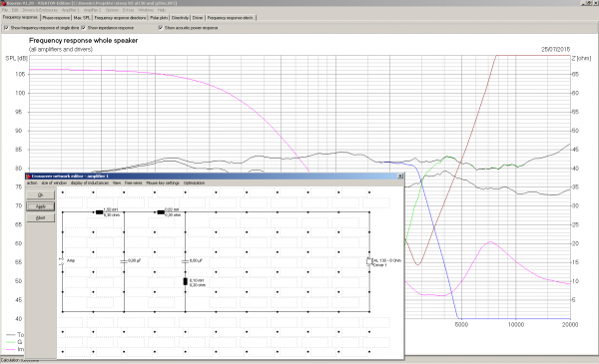Click the Amp input terminal symbol
The image size is (599, 364).
point(61,261)
